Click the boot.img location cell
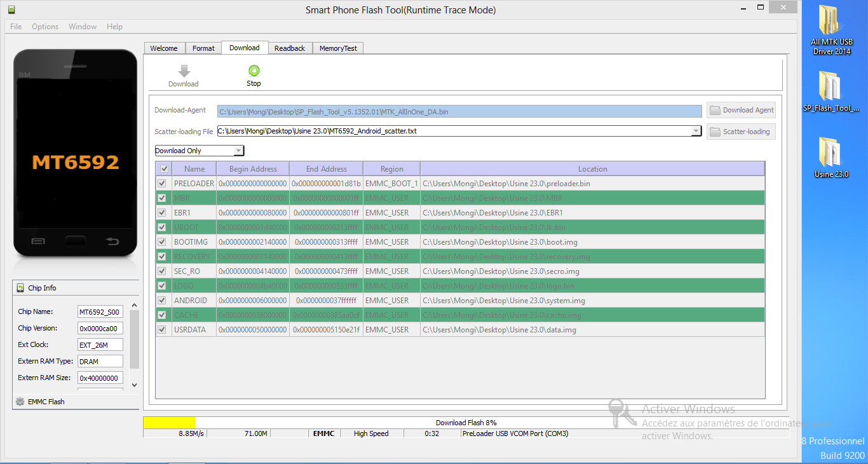The image size is (868, 464). click(592, 242)
